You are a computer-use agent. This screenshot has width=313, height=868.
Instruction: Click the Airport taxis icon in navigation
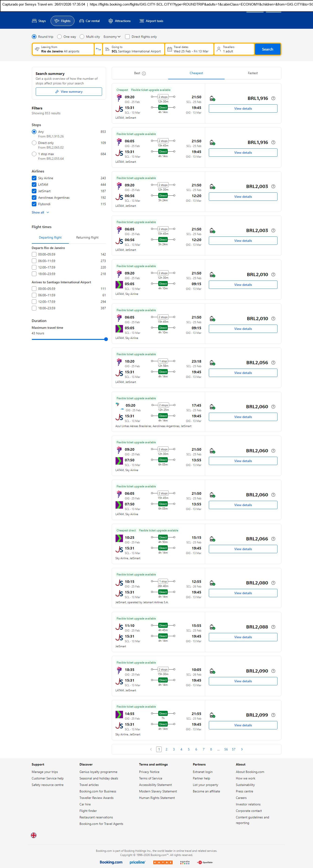142,21
